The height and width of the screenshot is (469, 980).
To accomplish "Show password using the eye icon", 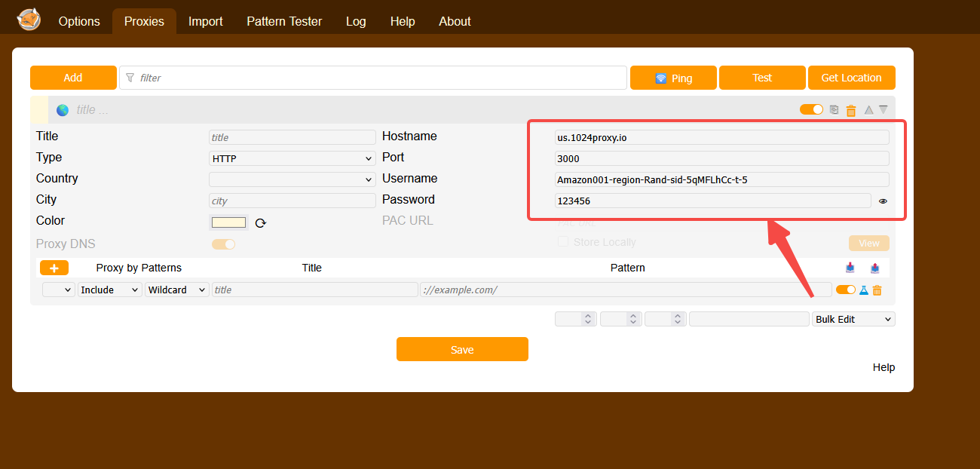I will 883,201.
